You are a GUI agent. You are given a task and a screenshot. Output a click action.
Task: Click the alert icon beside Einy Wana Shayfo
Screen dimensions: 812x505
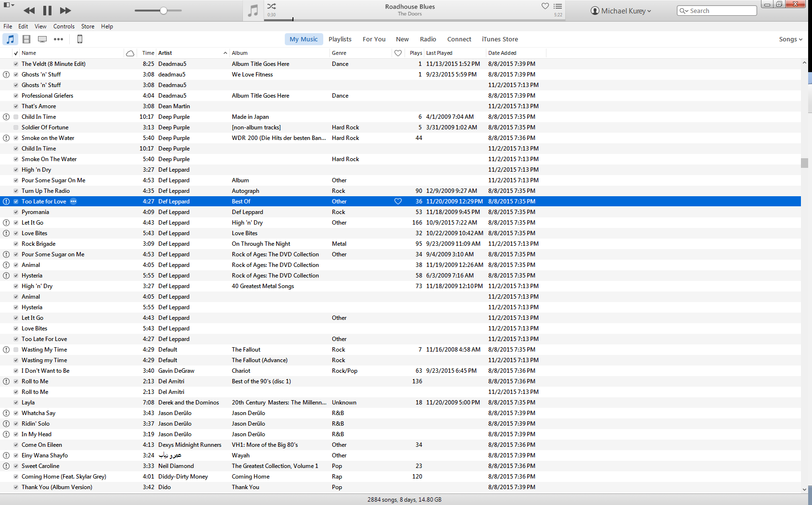coord(6,455)
